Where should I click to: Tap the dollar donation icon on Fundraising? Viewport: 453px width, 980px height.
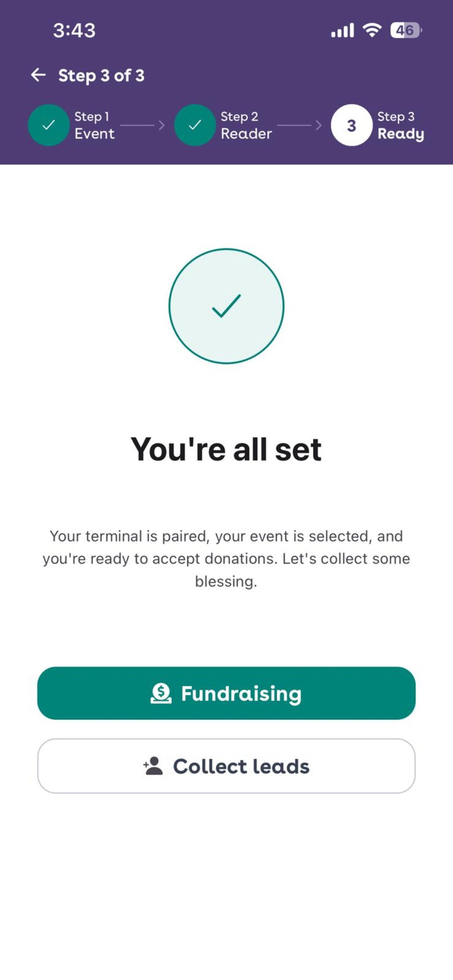coord(161,693)
